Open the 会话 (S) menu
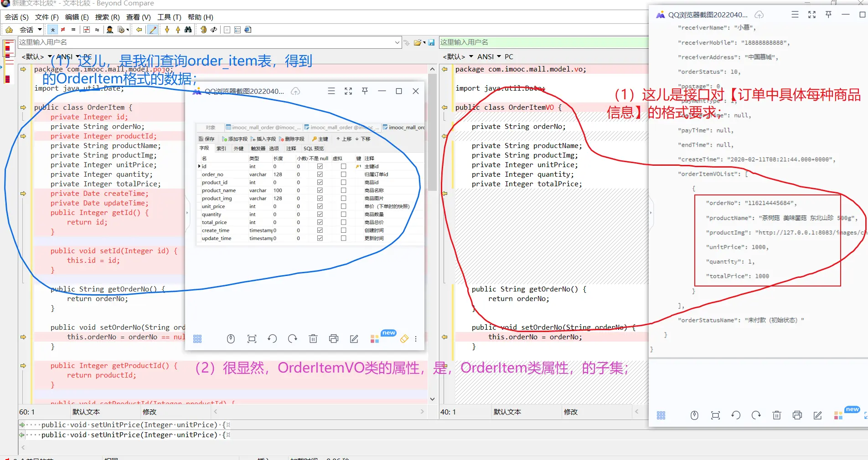The image size is (868, 460). pos(16,17)
